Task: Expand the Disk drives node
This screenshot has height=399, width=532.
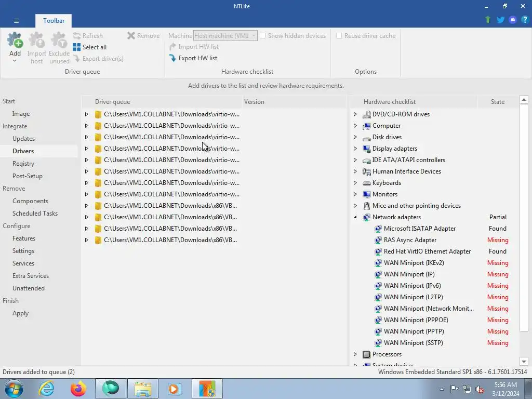Action: (x=355, y=137)
